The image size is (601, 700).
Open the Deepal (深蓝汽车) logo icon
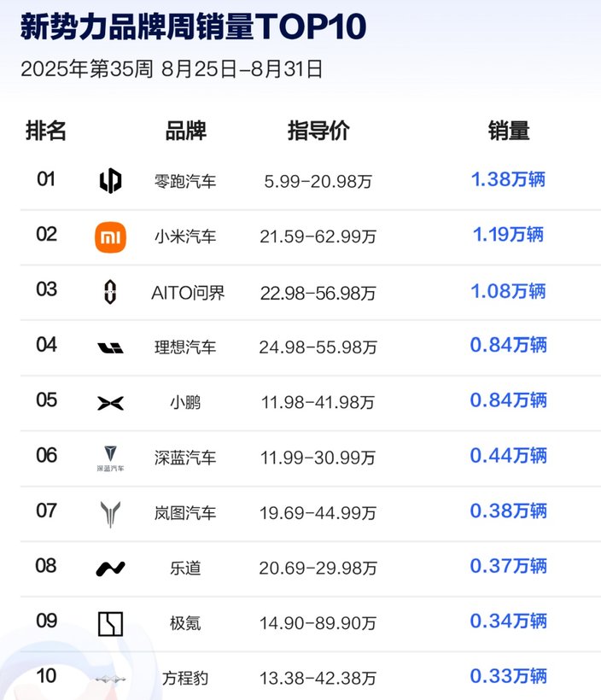[110, 458]
